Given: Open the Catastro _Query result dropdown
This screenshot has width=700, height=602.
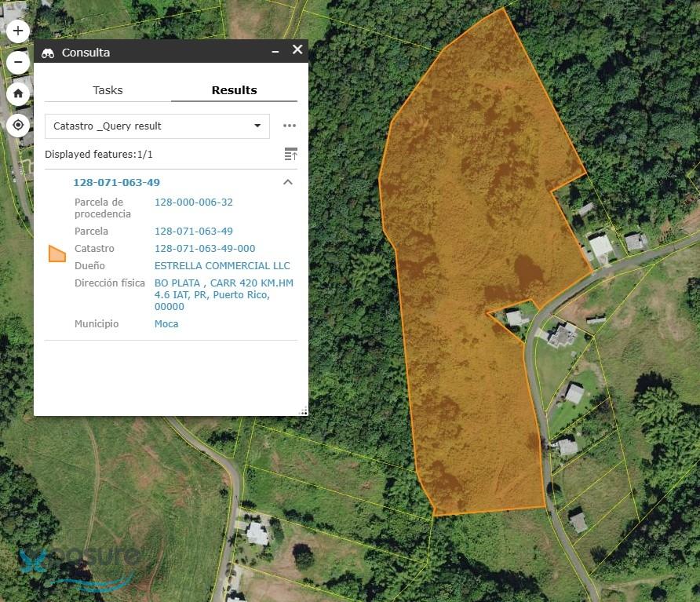Looking at the screenshot, I should tap(157, 126).
